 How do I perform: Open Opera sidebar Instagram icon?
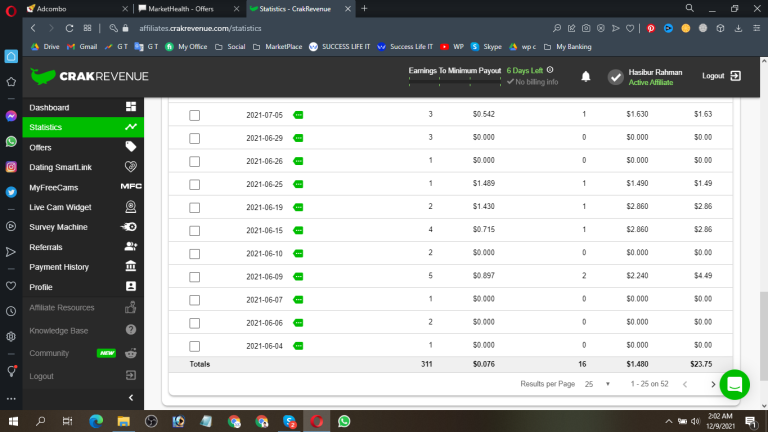click(11, 167)
